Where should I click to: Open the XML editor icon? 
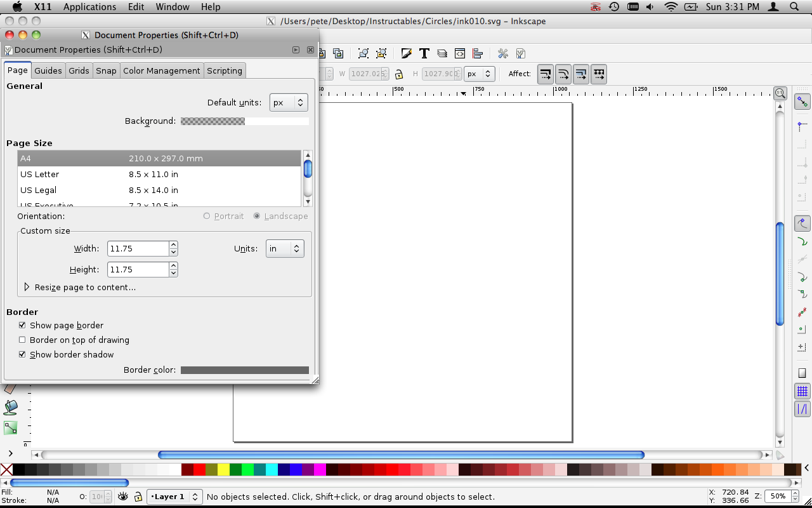click(x=460, y=53)
